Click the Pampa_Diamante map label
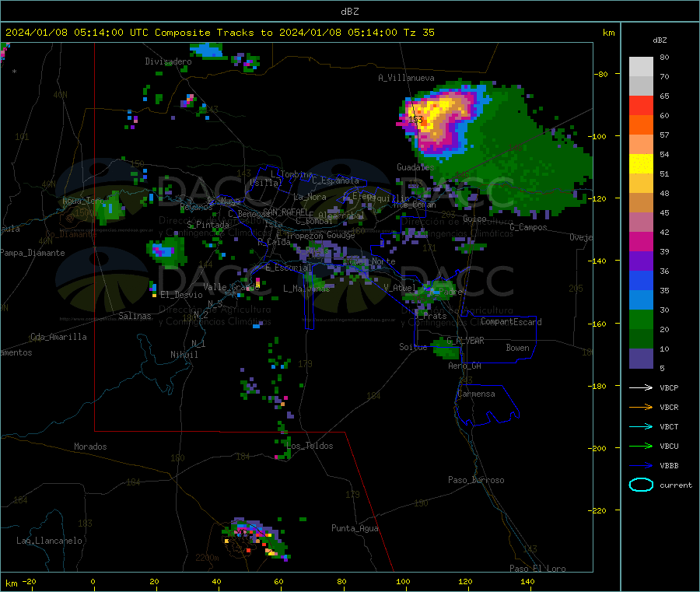The width and height of the screenshot is (700, 592). coord(32,253)
